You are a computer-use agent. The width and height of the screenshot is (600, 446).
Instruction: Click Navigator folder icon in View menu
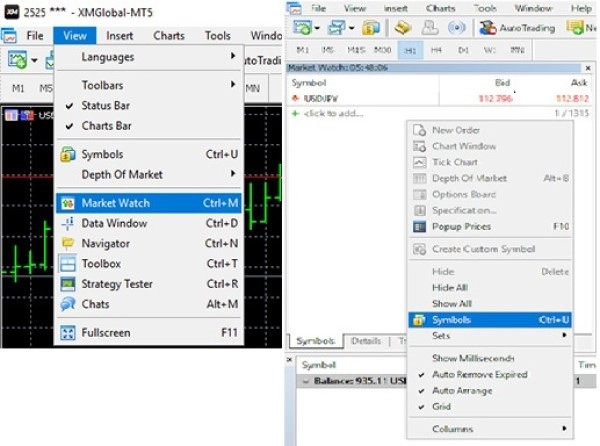click(x=68, y=243)
